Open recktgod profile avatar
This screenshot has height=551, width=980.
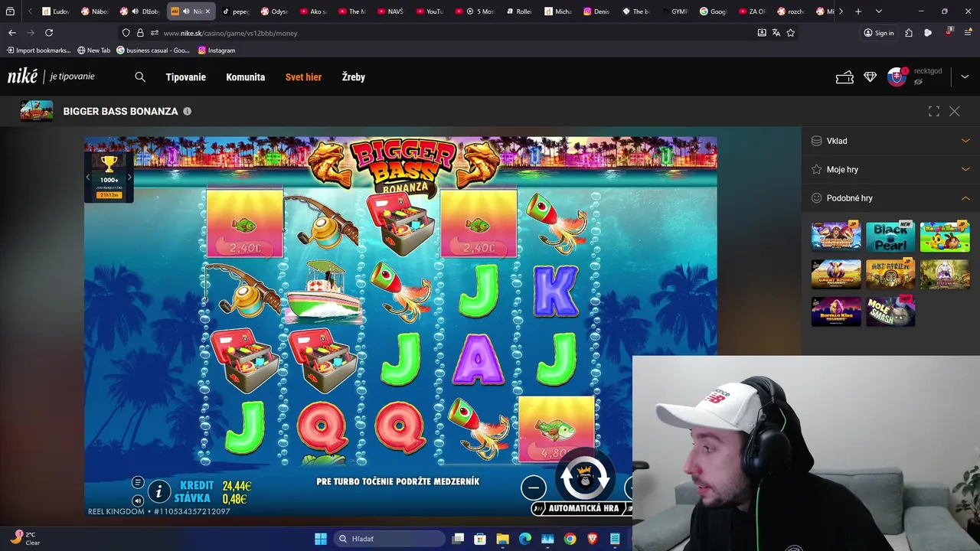(897, 77)
